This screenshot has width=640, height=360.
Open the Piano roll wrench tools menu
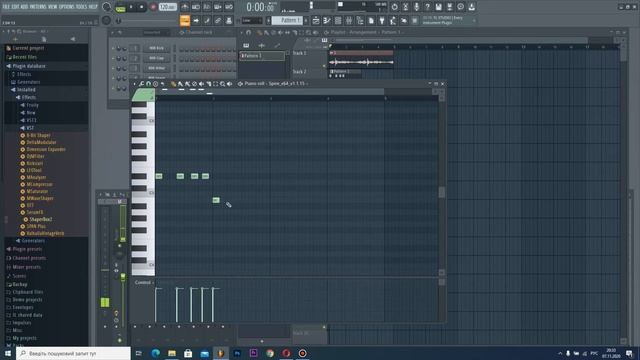pyautogui.click(x=142, y=84)
